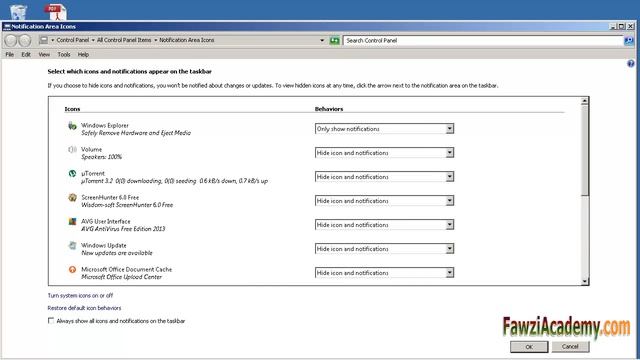Open the PDF file desktop icon
Image resolution: width=640 pixels, height=360 pixels.
(x=56, y=12)
